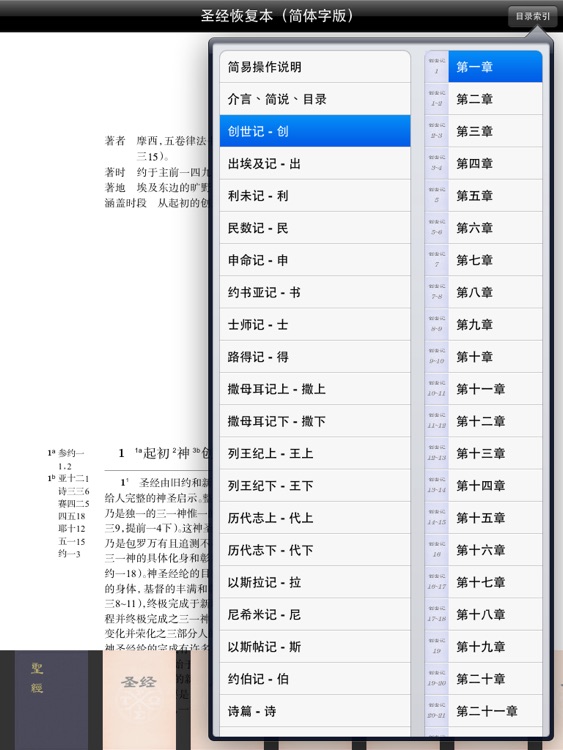The image size is (563, 750).
Task: Choose chapter 第十六章
Action: tap(495, 550)
